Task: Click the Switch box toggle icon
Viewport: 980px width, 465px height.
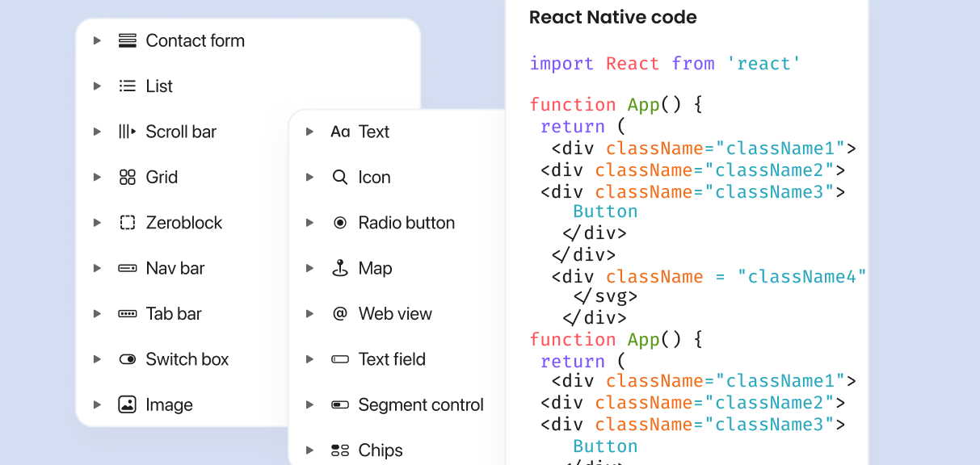Action: [x=127, y=359]
